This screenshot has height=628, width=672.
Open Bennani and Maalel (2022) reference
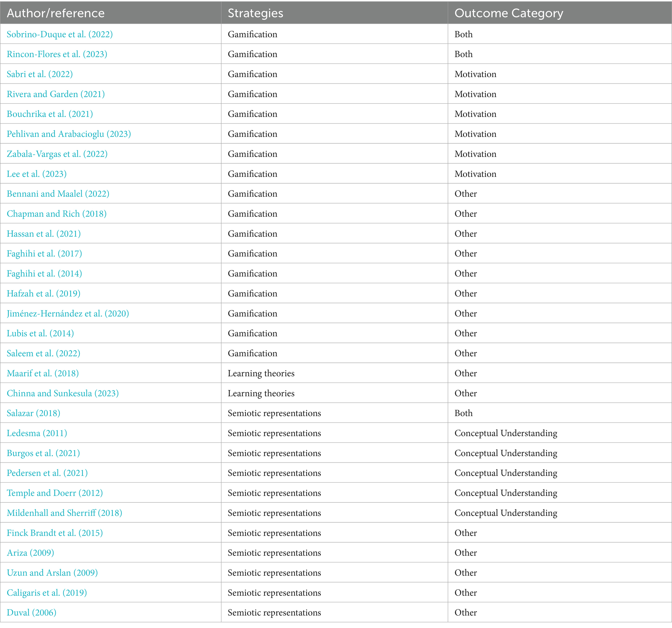click(x=58, y=194)
